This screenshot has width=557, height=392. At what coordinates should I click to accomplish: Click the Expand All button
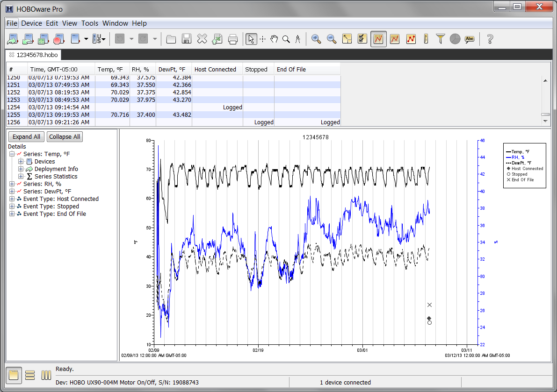click(26, 137)
